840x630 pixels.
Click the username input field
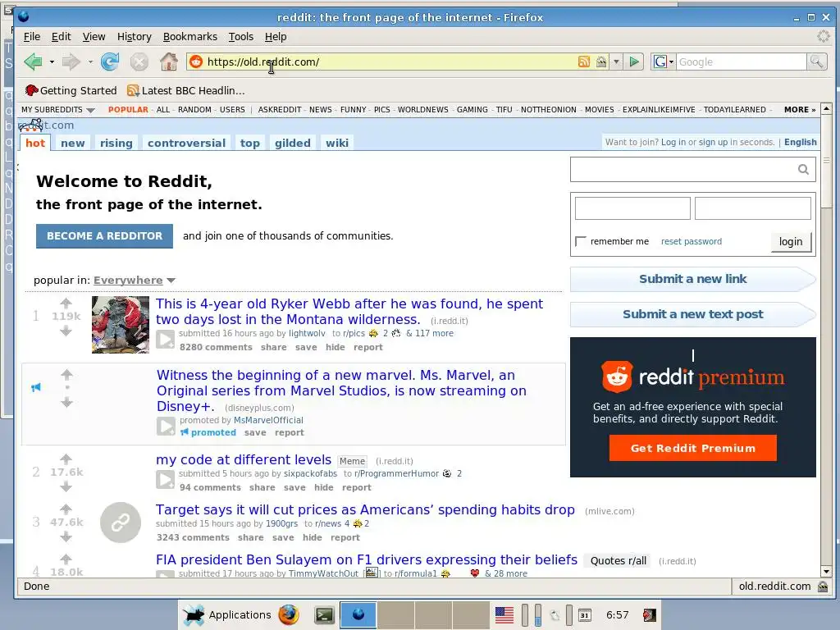[x=632, y=208]
